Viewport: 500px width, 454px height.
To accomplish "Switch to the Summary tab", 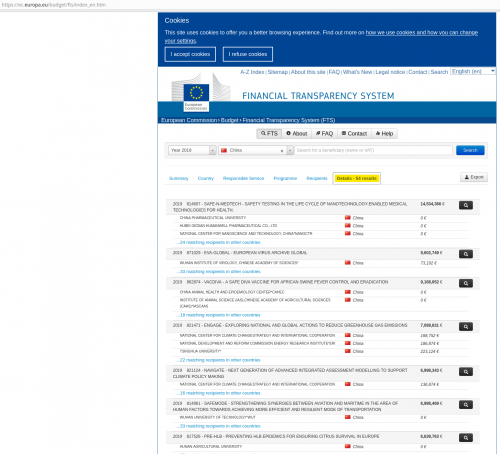I will point(179,178).
